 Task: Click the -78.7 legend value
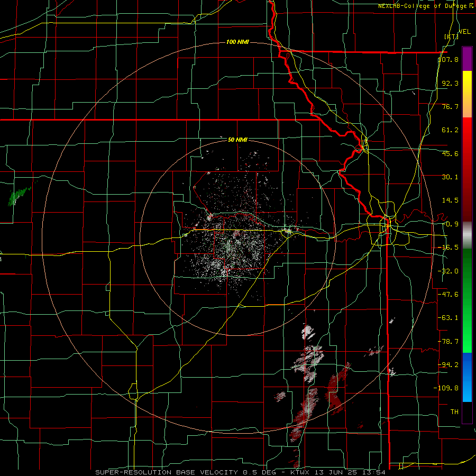(448, 342)
